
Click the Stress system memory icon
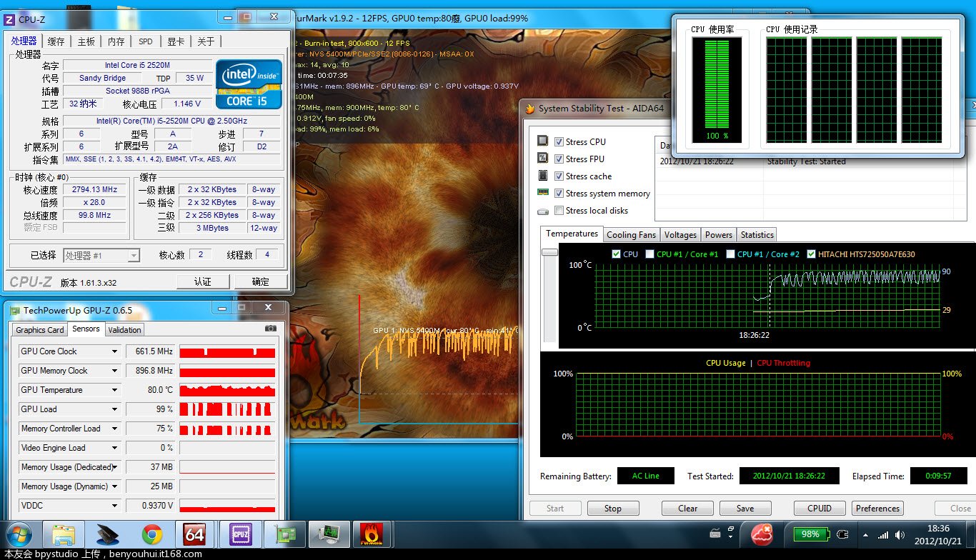click(543, 193)
